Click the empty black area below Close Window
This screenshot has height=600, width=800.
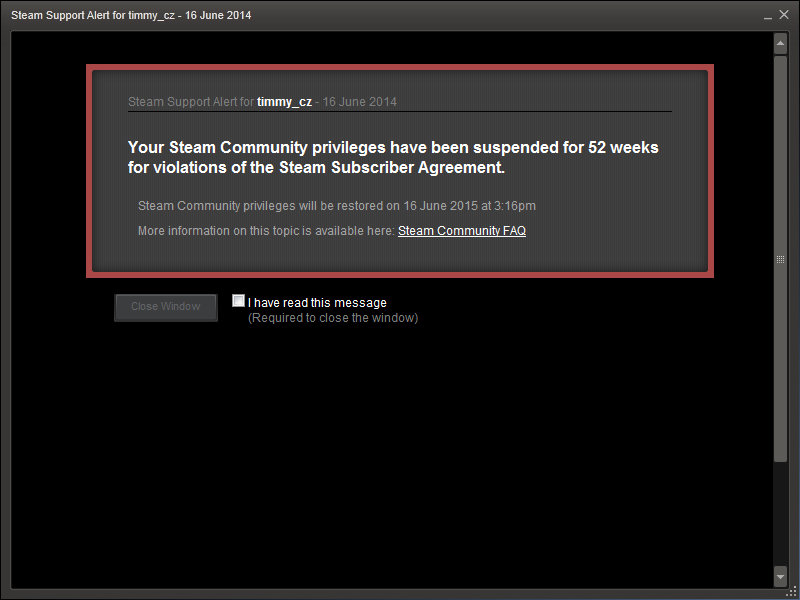(400, 450)
